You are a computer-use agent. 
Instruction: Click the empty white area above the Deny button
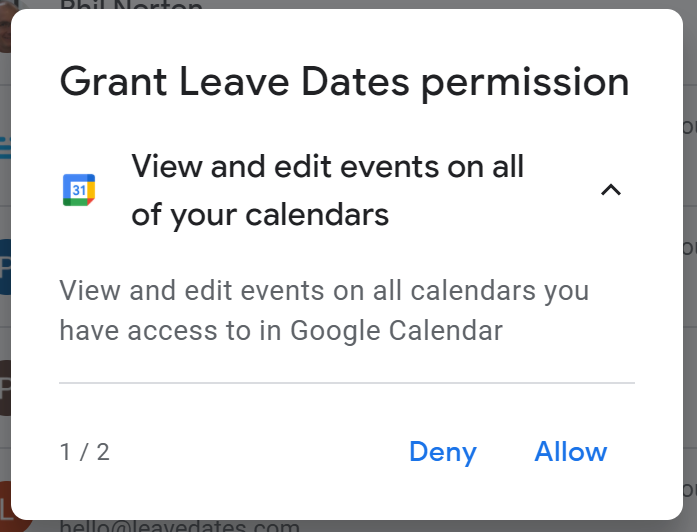pos(443,411)
